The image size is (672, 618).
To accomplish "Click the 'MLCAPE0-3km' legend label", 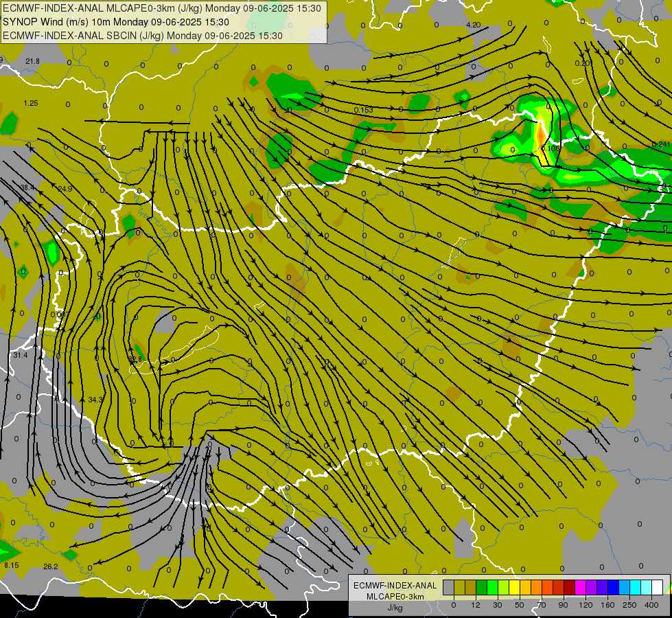I will point(395,597).
